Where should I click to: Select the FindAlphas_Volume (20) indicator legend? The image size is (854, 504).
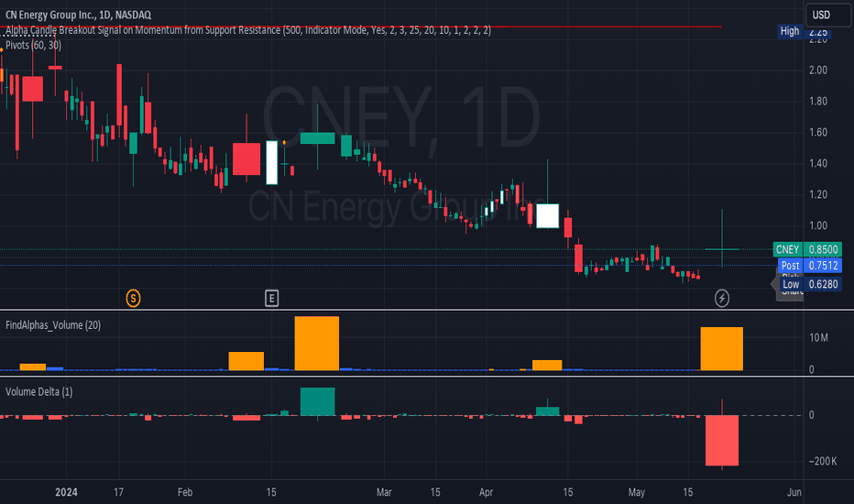tap(53, 325)
